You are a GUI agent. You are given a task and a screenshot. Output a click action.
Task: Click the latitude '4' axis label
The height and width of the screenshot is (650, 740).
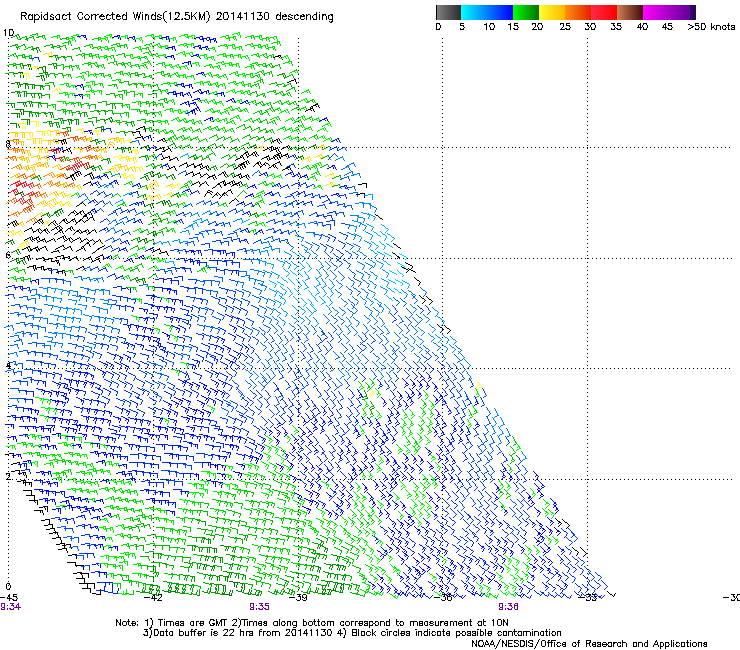coord(8,366)
